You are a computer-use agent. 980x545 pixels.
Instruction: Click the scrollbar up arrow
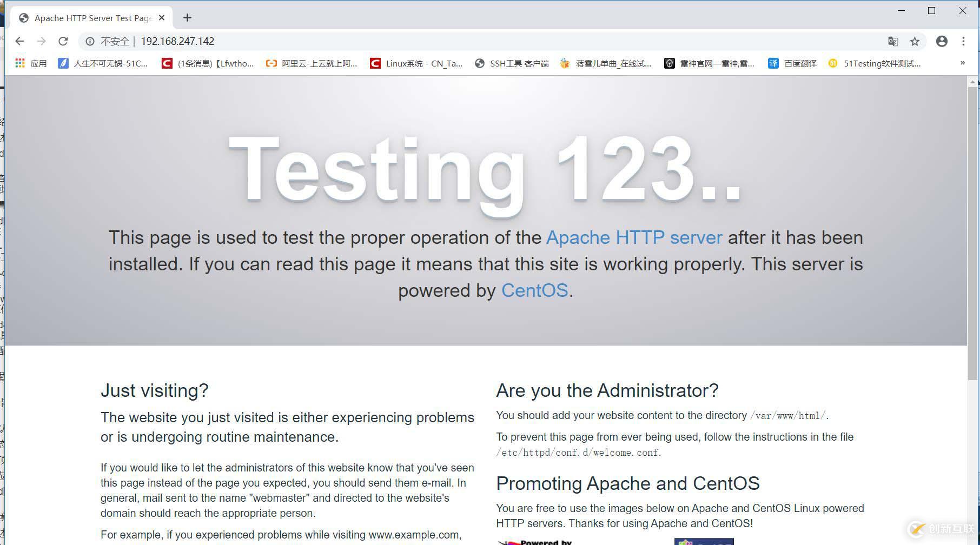tap(973, 82)
